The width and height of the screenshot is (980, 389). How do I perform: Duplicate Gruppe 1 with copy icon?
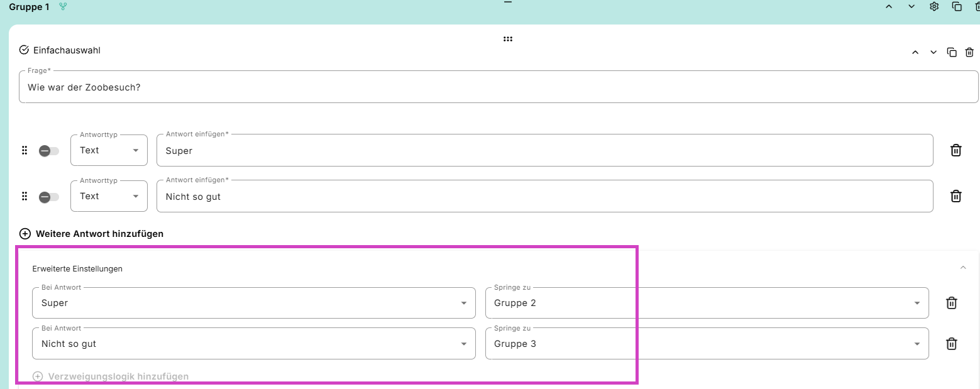click(957, 6)
